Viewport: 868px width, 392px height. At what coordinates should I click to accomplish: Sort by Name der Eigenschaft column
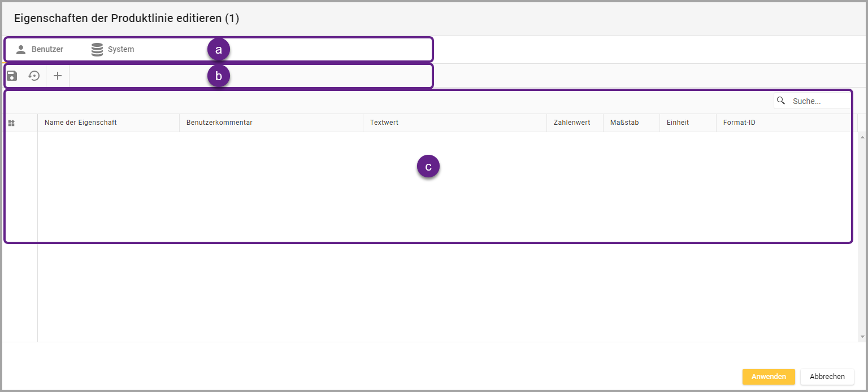pyautogui.click(x=81, y=123)
